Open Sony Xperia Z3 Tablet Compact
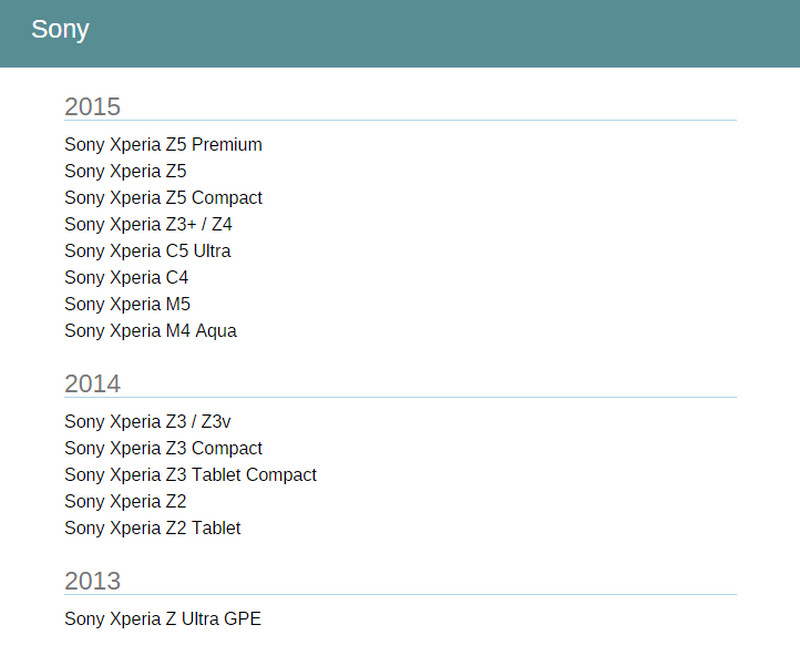 [190, 475]
